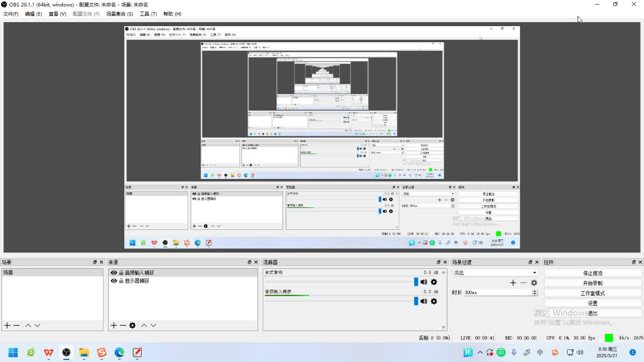Toggle lock on 音频输入捕获 source
The width and height of the screenshot is (644, 362).
[x=121, y=273]
